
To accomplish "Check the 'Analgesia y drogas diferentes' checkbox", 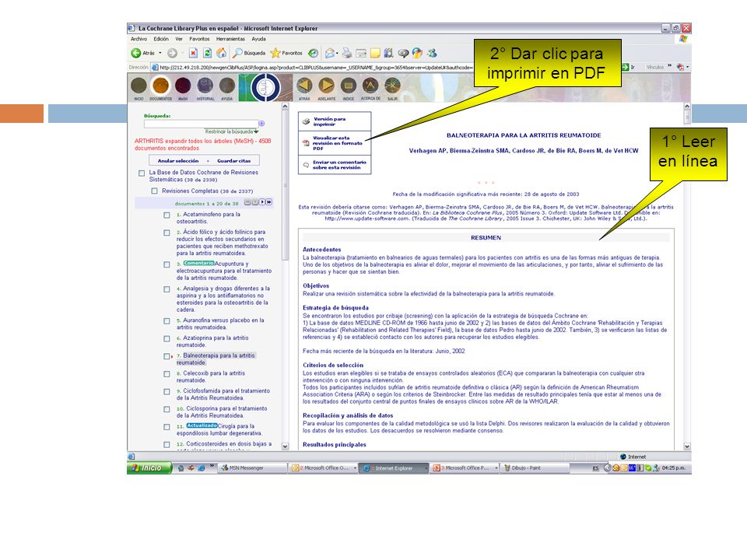I will (x=167, y=289).
